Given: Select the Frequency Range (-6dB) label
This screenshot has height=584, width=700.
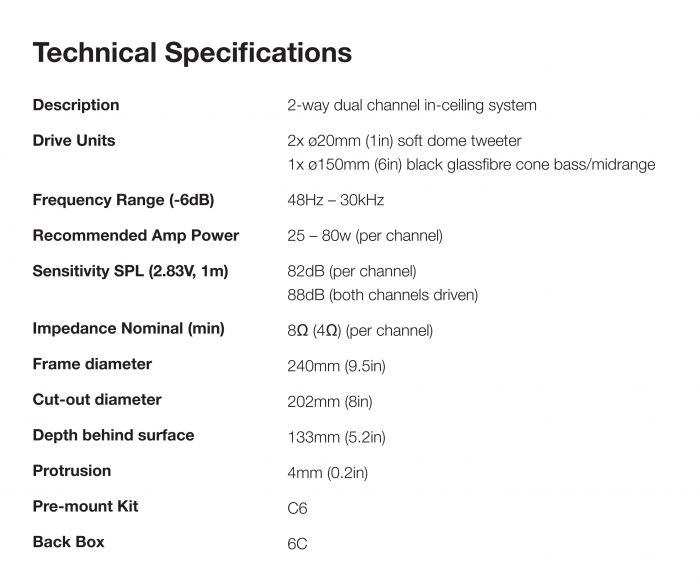Looking at the screenshot, I should [123, 200].
